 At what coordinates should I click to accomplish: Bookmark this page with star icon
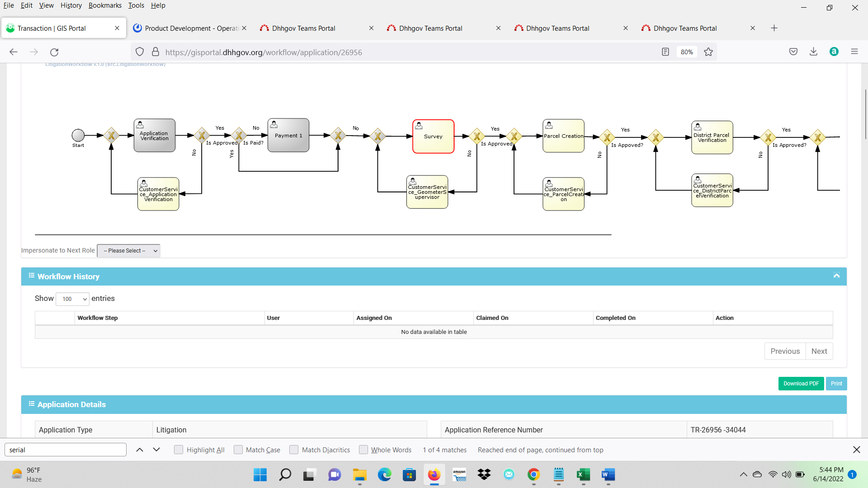tap(708, 52)
